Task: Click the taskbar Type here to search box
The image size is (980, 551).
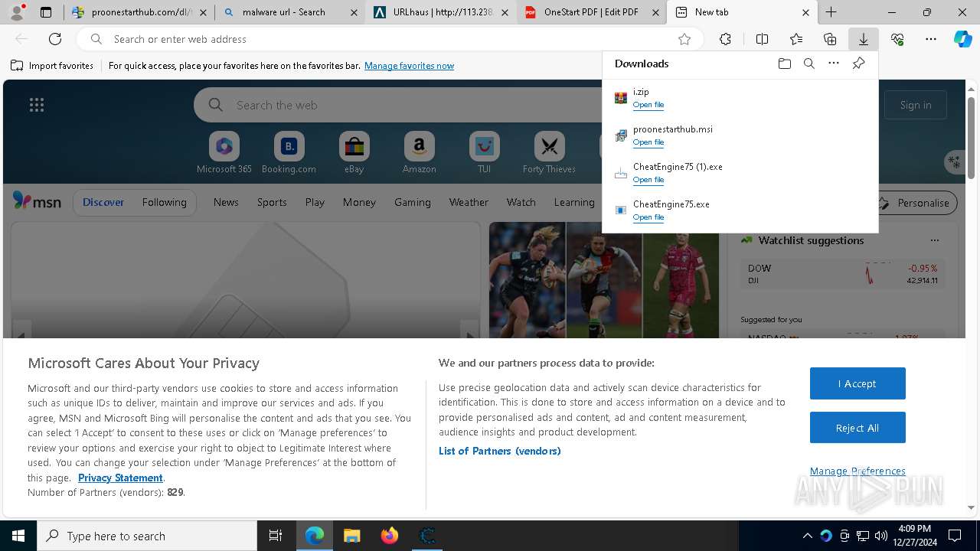Action: (x=147, y=536)
